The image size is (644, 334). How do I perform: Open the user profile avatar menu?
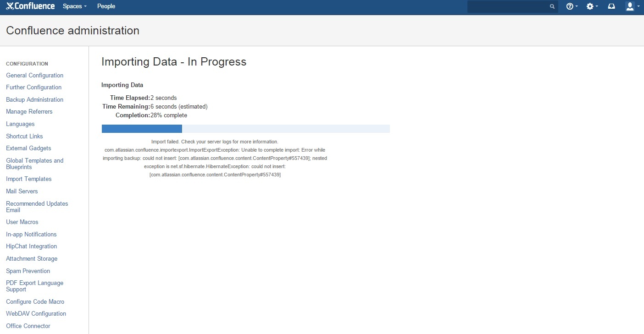[x=633, y=6]
